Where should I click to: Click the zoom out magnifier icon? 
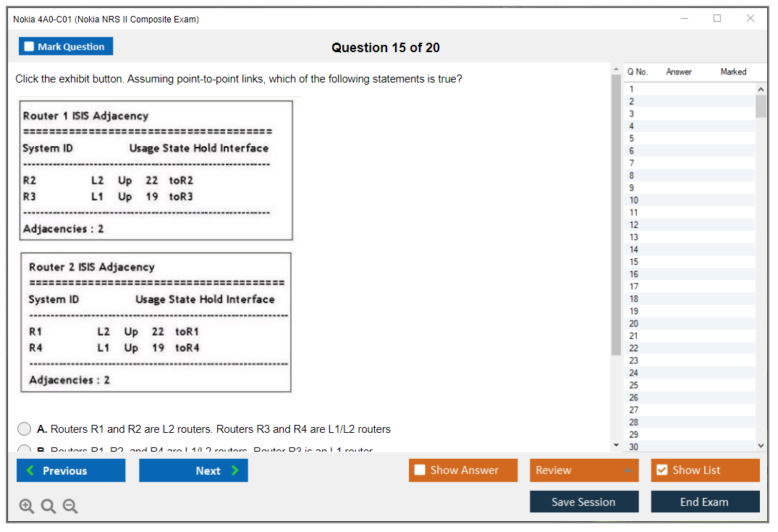pyautogui.click(x=70, y=507)
